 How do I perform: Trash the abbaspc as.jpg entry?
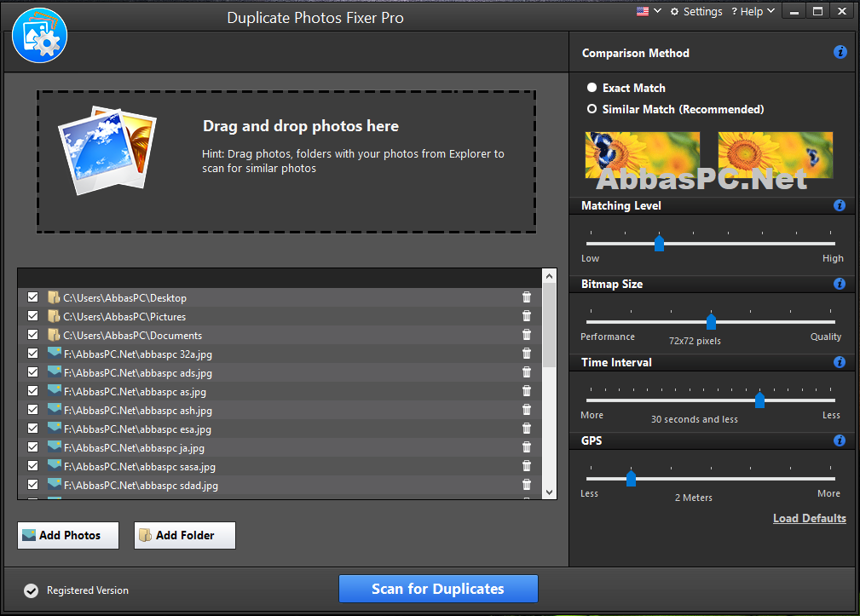[527, 391]
